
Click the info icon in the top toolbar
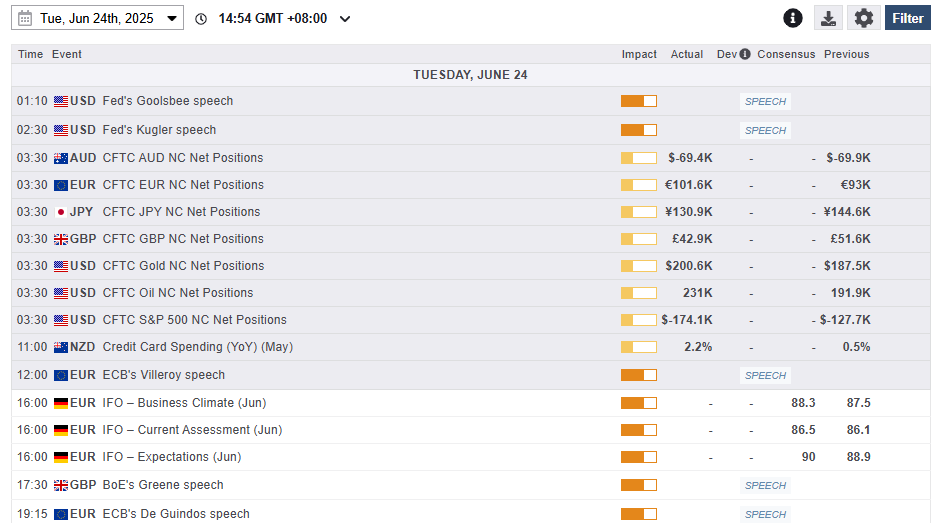click(793, 18)
